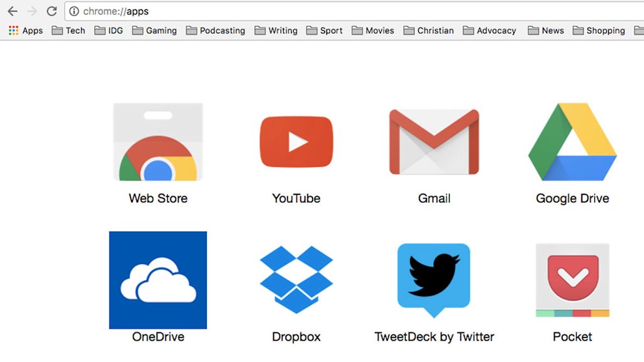Screen dimensions: 644x362
Task: Open the Apps bookmarks shortcut
Action: 26,30
